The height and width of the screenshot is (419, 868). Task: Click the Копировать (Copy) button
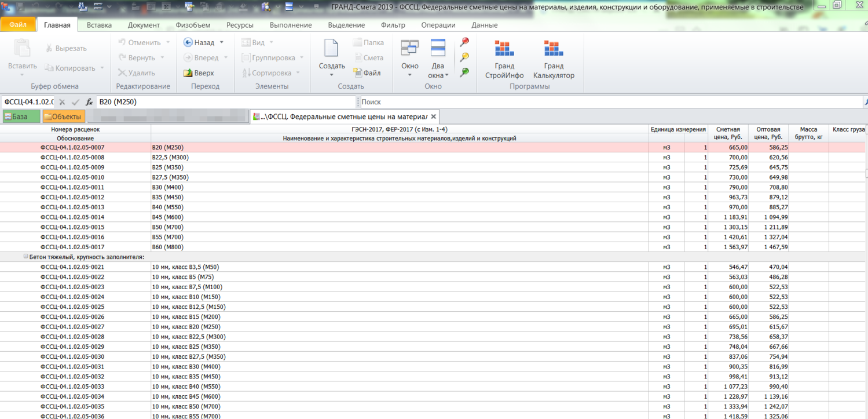70,68
